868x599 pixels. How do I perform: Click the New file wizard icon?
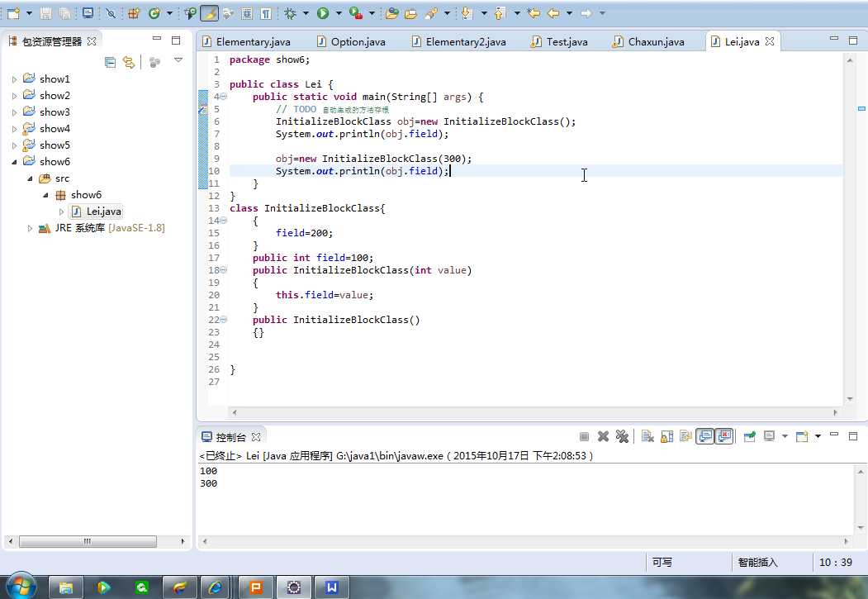point(13,13)
